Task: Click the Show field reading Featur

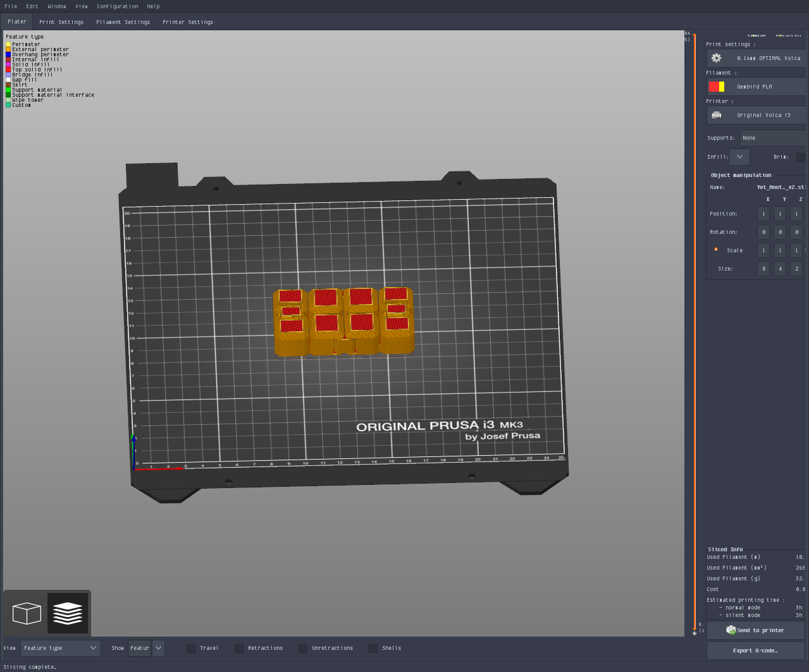Action: click(140, 648)
